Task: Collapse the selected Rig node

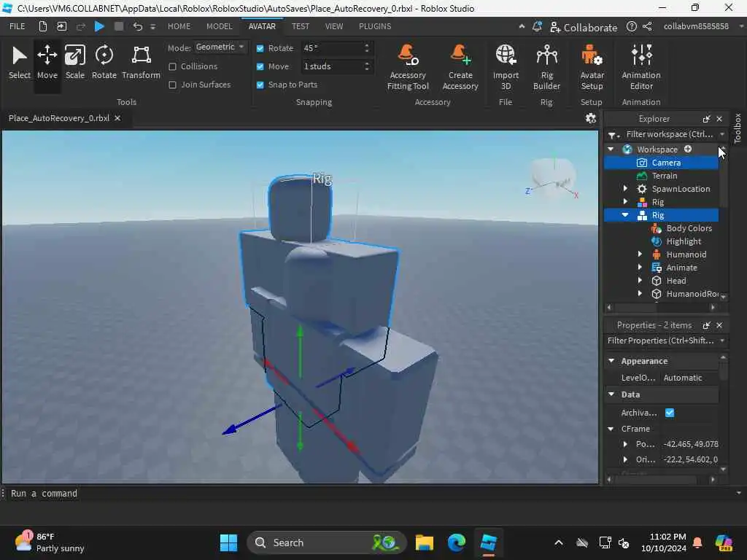Action: pyautogui.click(x=625, y=215)
